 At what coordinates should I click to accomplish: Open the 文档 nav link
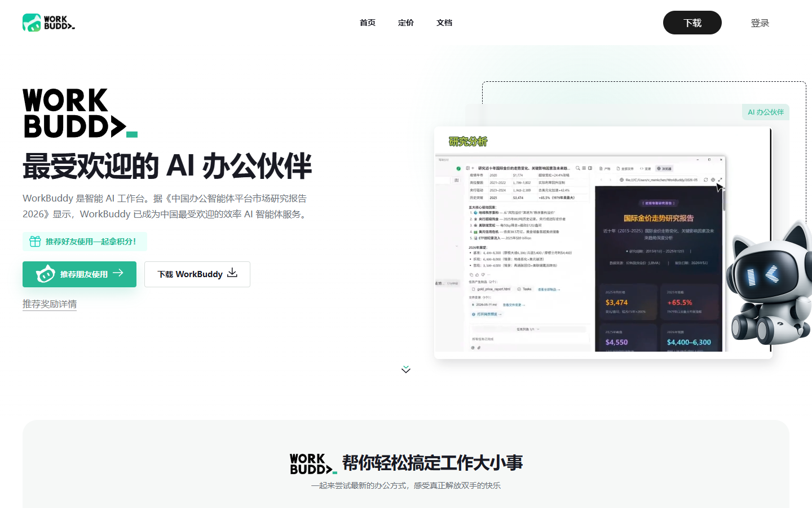click(x=444, y=23)
